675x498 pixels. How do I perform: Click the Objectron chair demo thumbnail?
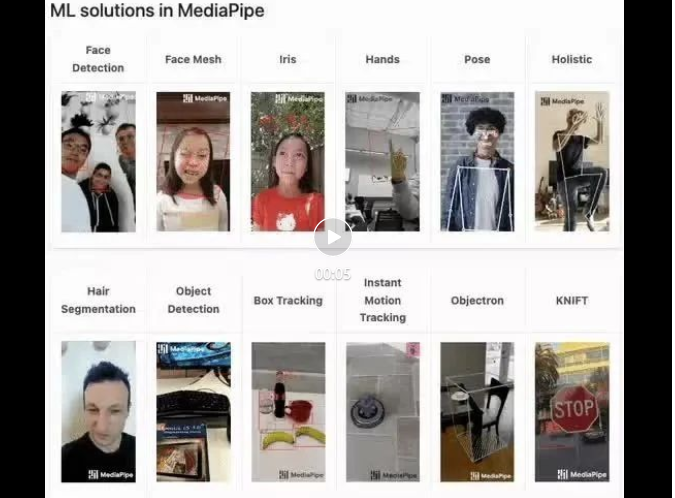477,412
